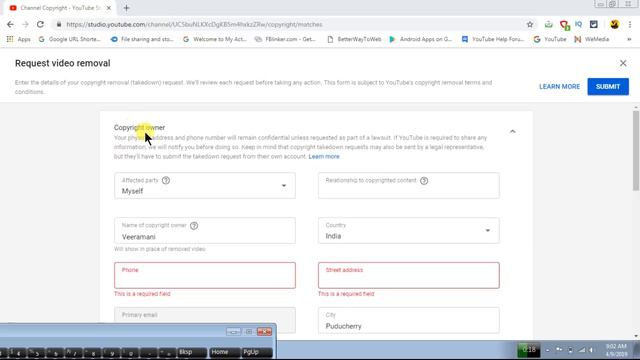Click the volume icon in system tray
This screenshot has height=360, width=640.
pyautogui.click(x=591, y=350)
